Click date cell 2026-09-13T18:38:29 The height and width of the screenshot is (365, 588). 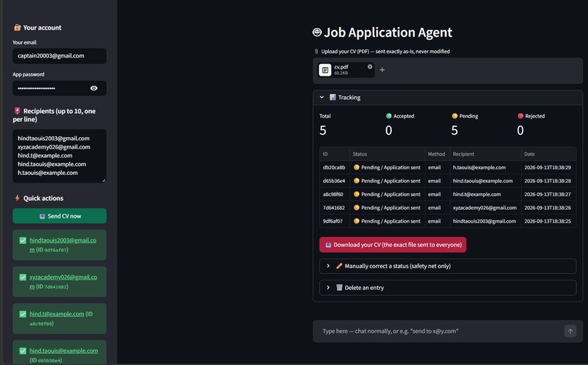coord(549,168)
